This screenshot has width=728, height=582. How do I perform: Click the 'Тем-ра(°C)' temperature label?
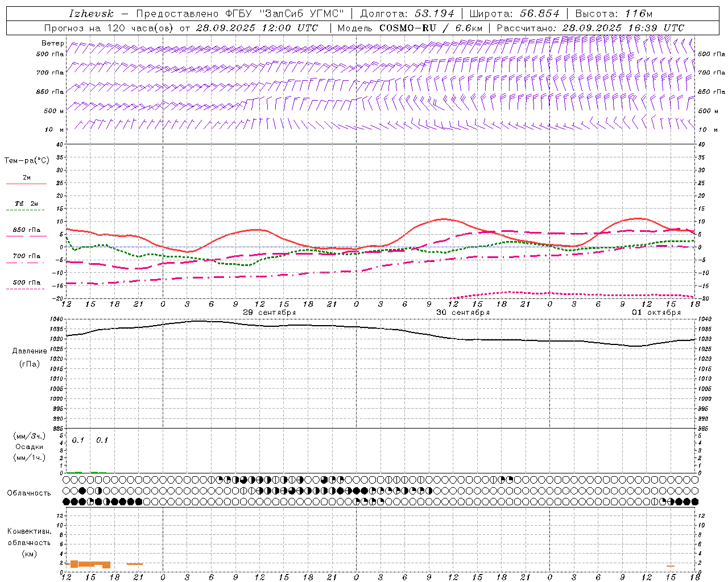[x=27, y=161]
